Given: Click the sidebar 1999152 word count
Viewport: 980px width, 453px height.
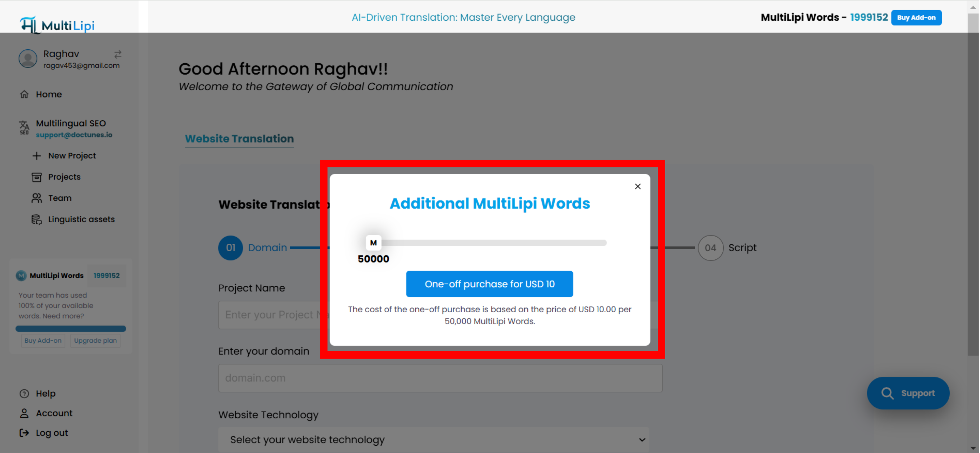Looking at the screenshot, I should [x=106, y=276].
